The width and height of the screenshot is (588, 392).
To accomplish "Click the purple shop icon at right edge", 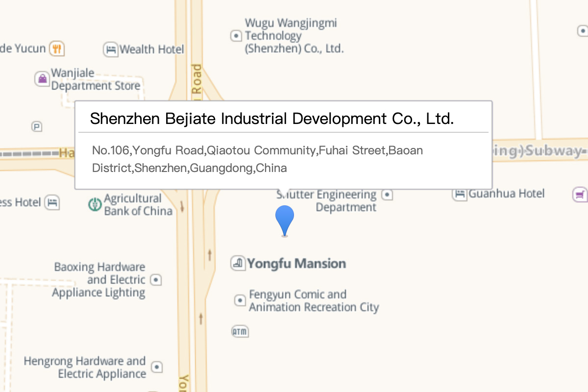I will coord(580,195).
